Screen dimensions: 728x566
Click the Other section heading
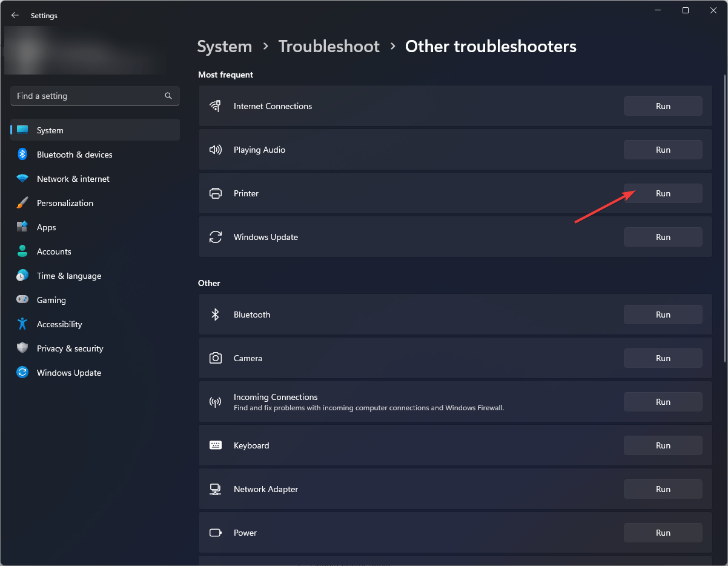pos(209,283)
